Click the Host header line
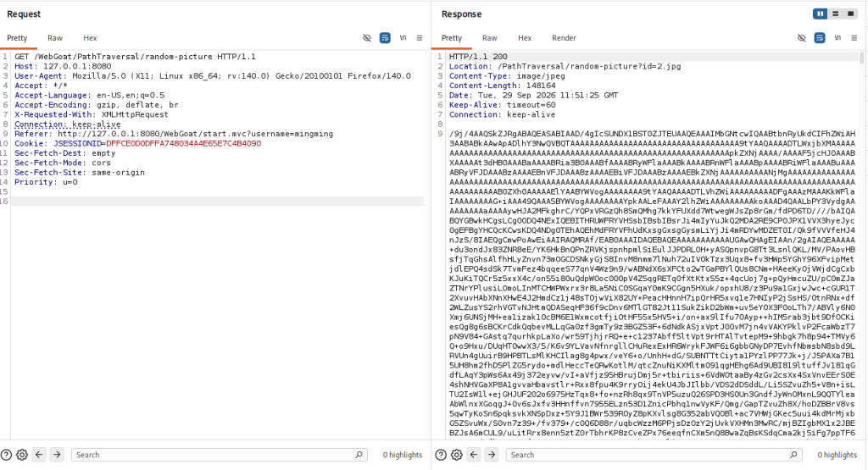The width and height of the screenshot is (868, 470). coord(63,66)
